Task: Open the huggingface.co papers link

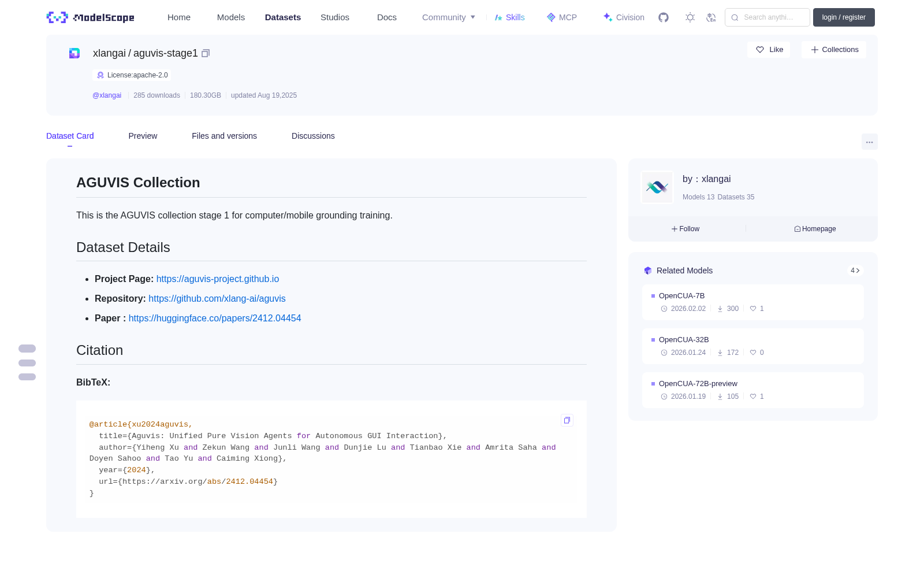Action: (x=215, y=318)
